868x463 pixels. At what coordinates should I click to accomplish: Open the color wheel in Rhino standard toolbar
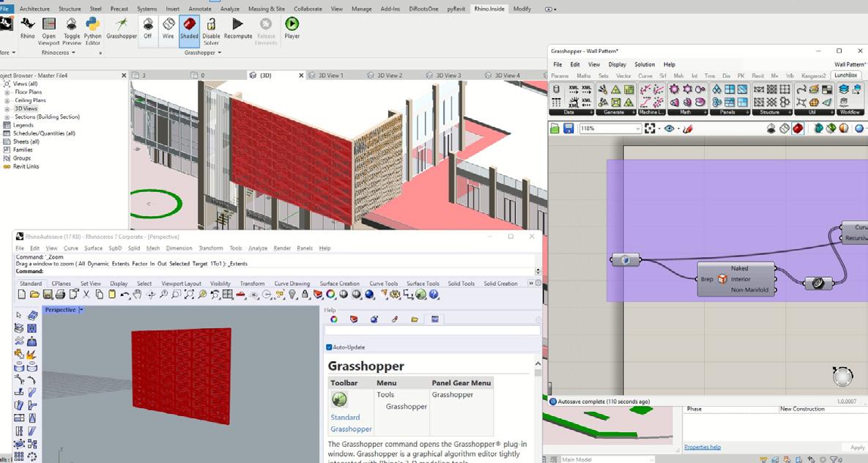tap(330, 295)
